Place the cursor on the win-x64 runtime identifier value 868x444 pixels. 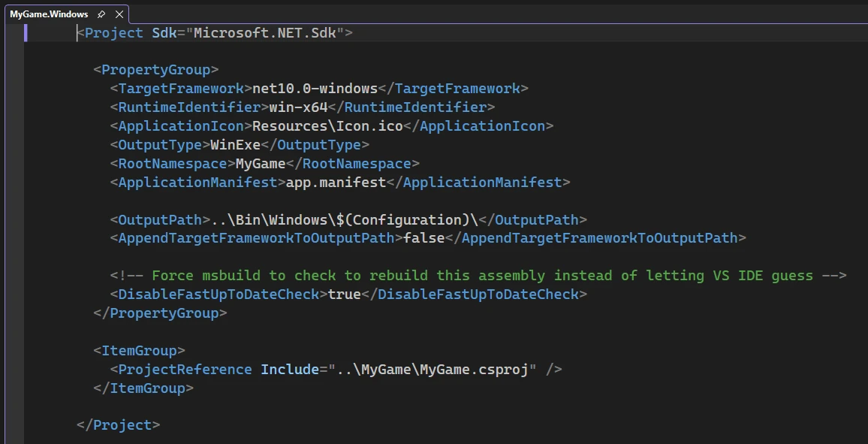(298, 107)
